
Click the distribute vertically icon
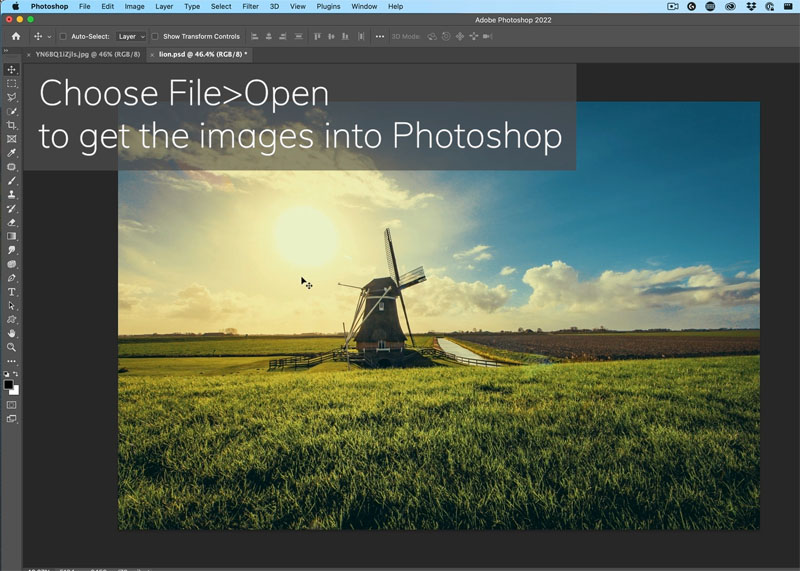[299, 36]
